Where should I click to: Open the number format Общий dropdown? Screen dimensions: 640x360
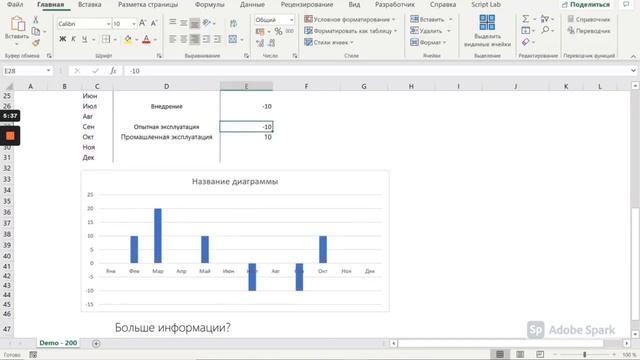pyautogui.click(x=291, y=20)
